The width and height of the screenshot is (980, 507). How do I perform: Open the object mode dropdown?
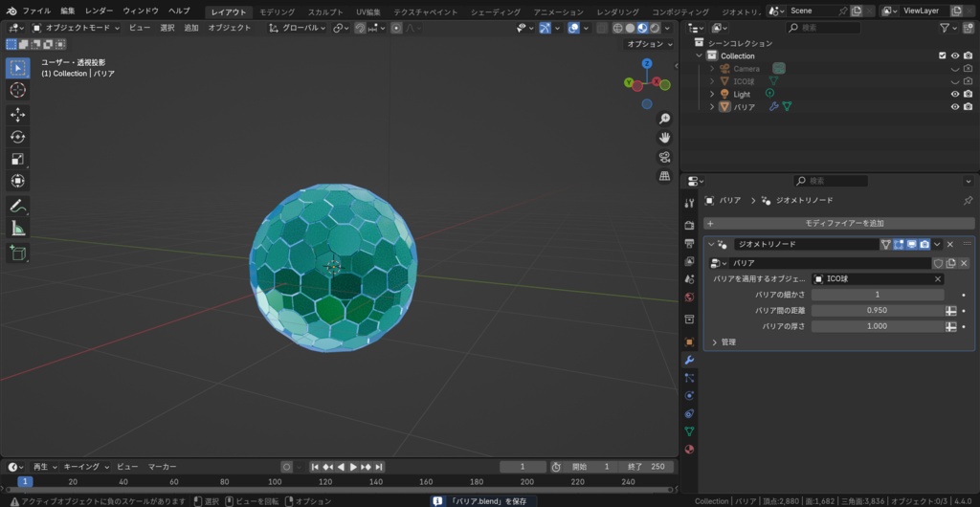[77, 28]
